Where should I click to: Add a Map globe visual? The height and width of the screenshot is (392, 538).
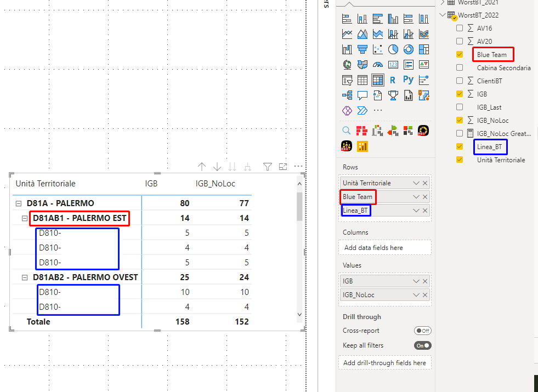(x=347, y=65)
